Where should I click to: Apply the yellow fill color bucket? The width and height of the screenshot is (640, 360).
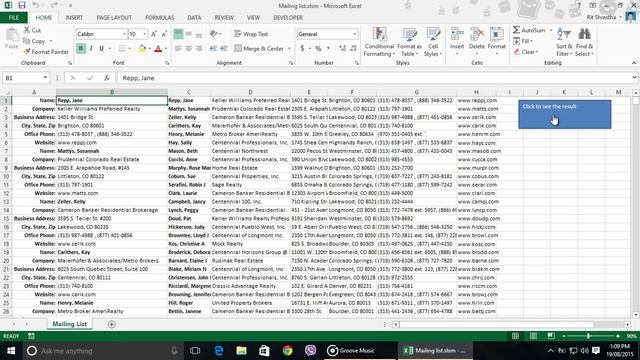(142, 49)
